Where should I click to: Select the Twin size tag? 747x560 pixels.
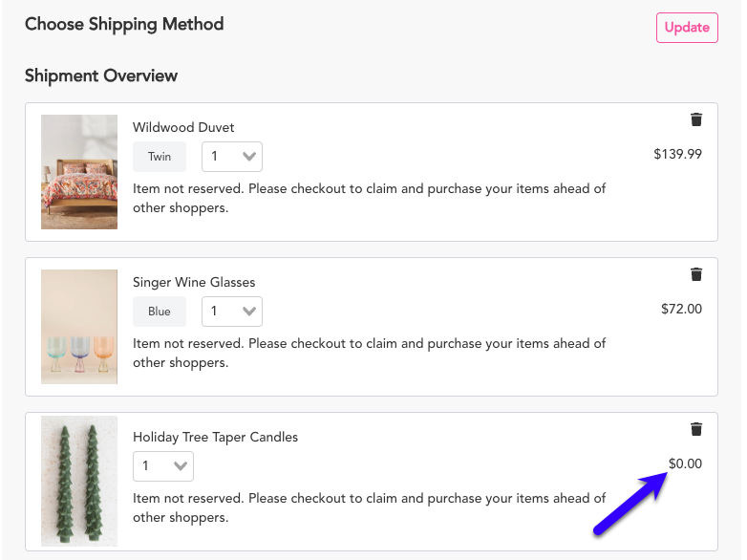[x=160, y=157]
